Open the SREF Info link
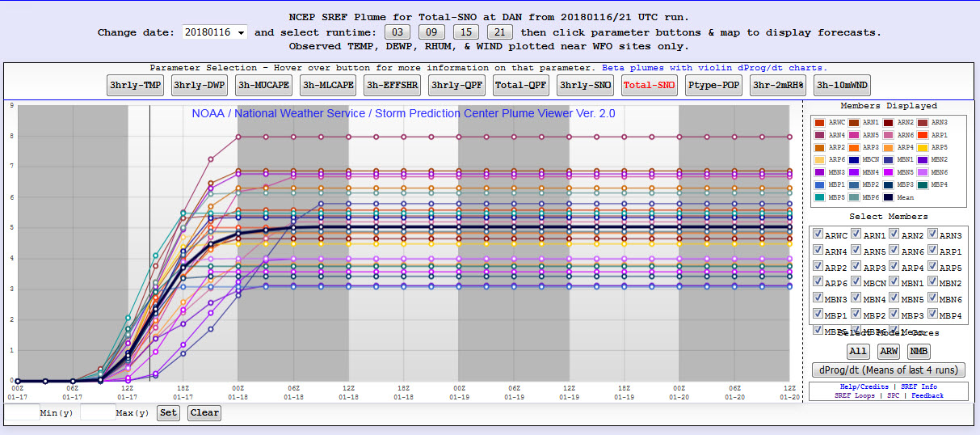 (x=919, y=387)
